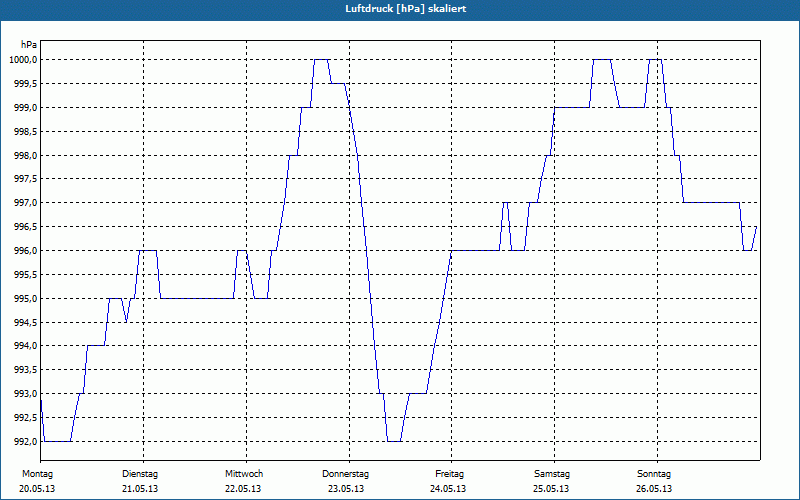Click the 'Montag' day label
This screenshot has height=500, width=800.
[37, 474]
